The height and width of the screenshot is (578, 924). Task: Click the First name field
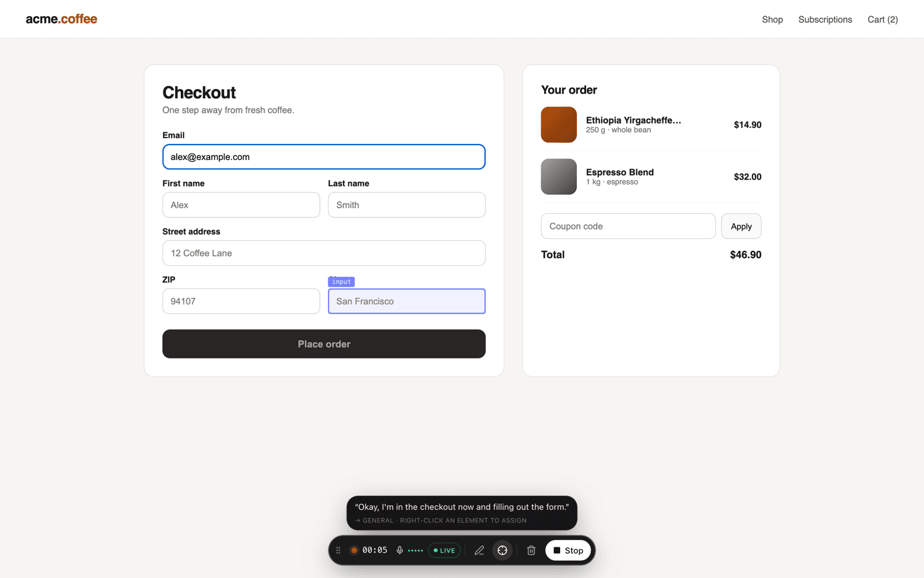(x=241, y=205)
